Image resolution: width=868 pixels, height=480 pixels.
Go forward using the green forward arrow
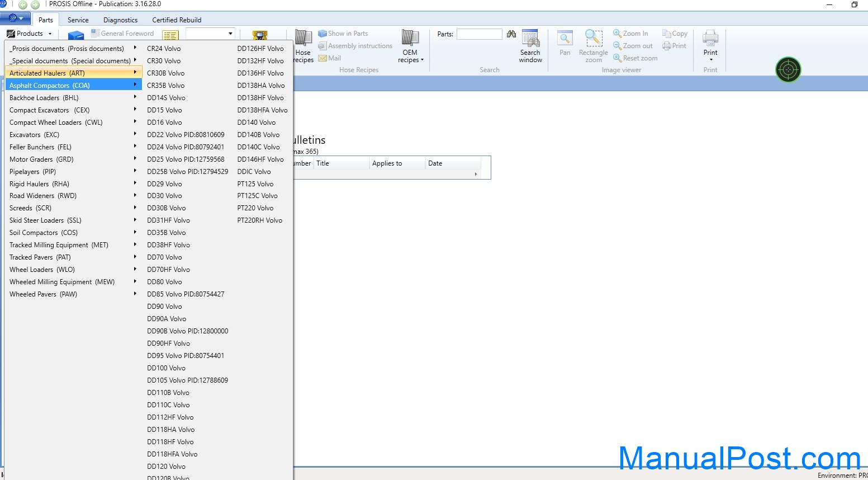point(35,5)
